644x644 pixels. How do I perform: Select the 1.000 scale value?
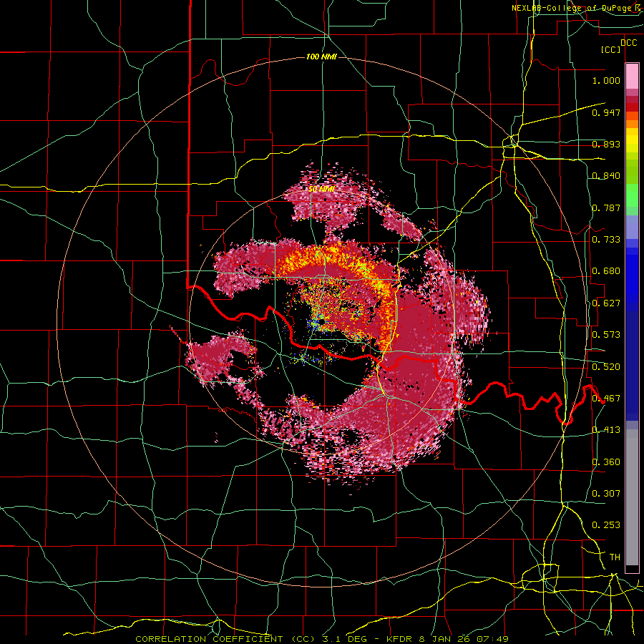coord(606,80)
